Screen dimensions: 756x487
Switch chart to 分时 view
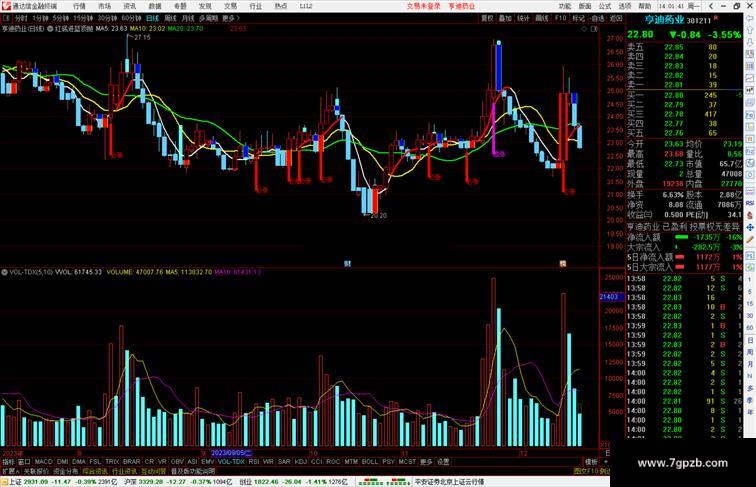coord(21,18)
